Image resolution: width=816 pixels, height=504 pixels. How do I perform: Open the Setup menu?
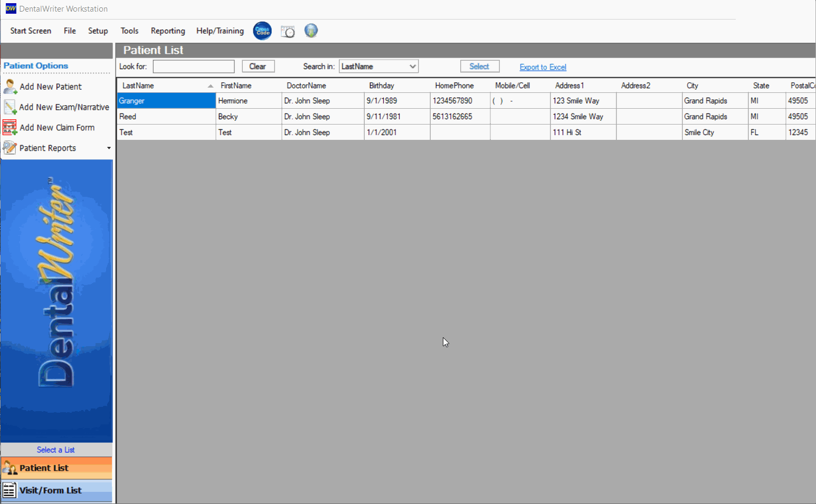(x=98, y=31)
